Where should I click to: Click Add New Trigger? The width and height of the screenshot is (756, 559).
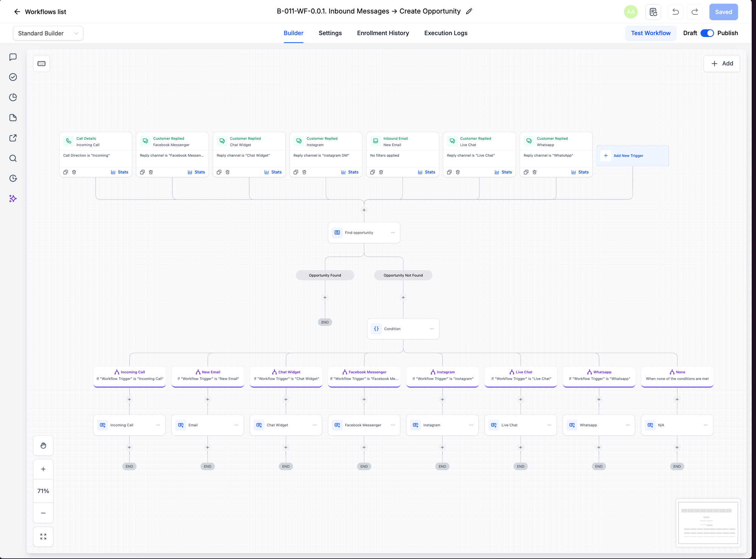[x=632, y=156]
